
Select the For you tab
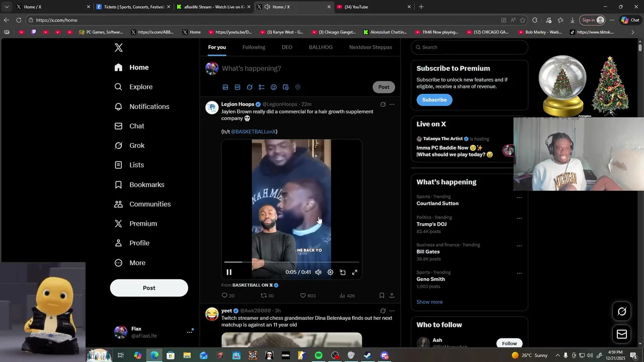(x=217, y=47)
